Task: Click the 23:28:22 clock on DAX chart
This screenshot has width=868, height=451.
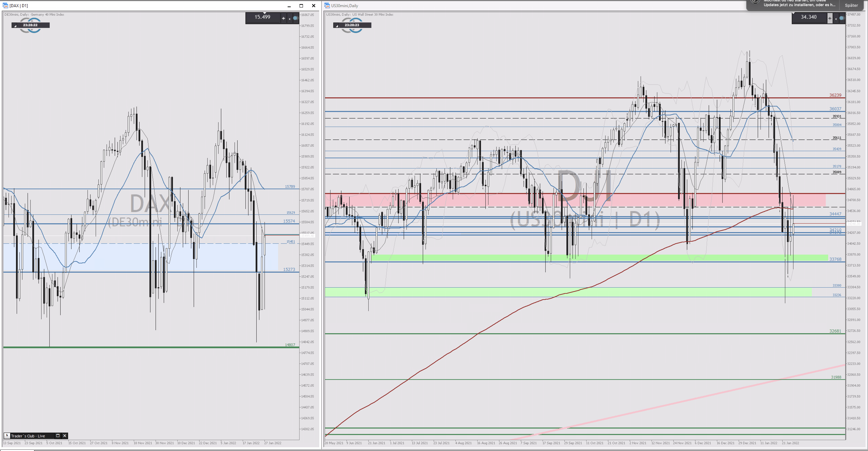Action: tap(30, 25)
